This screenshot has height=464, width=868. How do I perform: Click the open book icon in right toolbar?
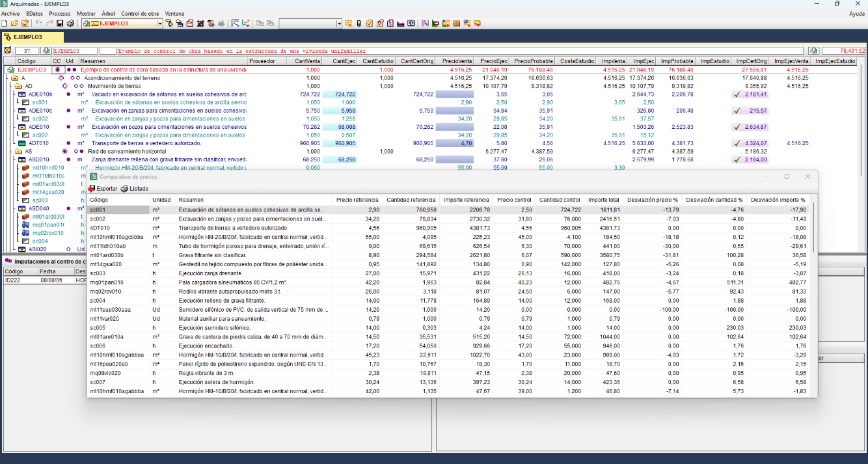tap(411, 23)
